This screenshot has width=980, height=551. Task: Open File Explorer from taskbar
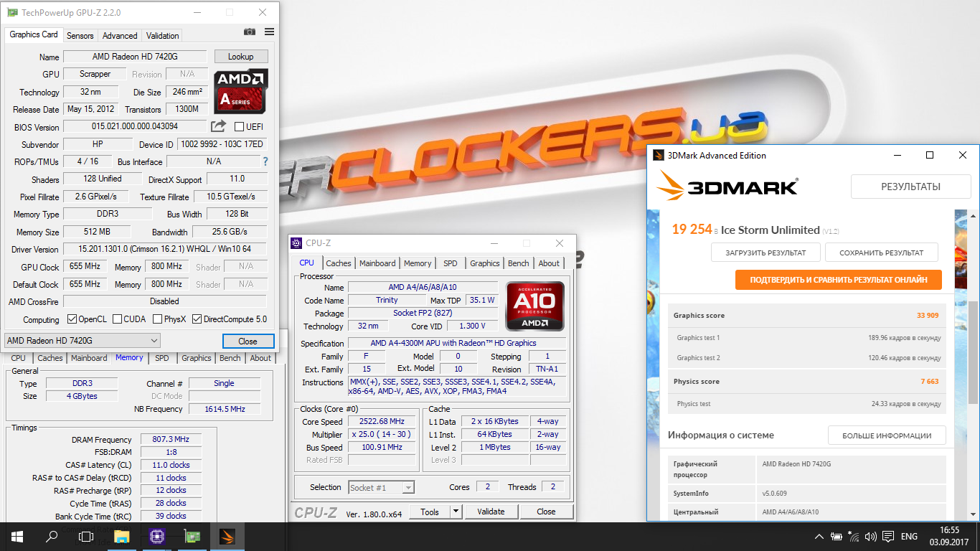pos(122,536)
